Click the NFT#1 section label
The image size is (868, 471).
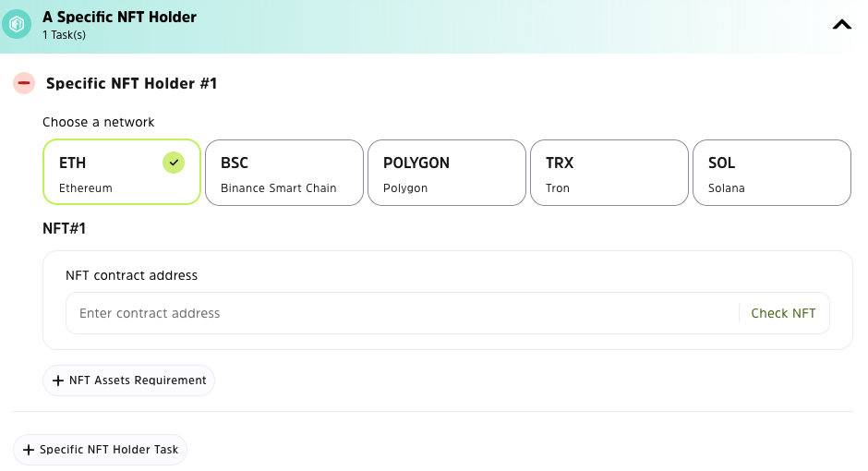tap(65, 228)
